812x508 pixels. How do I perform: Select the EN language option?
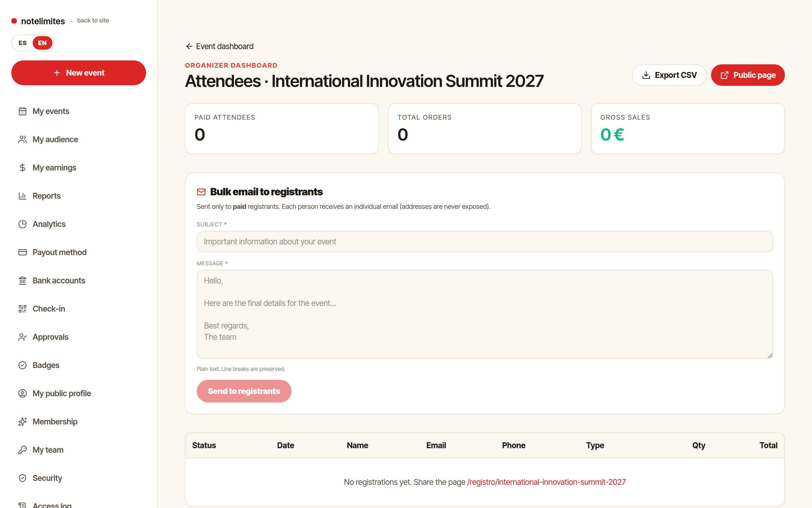(42, 43)
